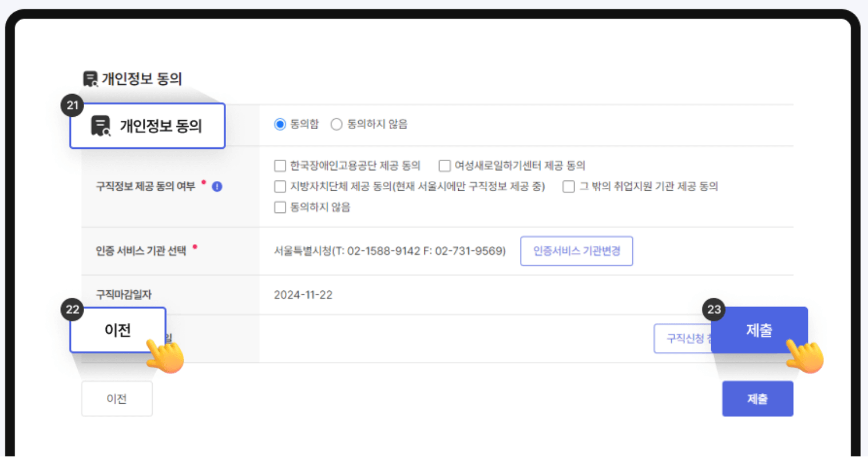Check 그 밖의 취업지원 기관 제공 동의
This screenshot has height=465, width=868.
[568, 186]
